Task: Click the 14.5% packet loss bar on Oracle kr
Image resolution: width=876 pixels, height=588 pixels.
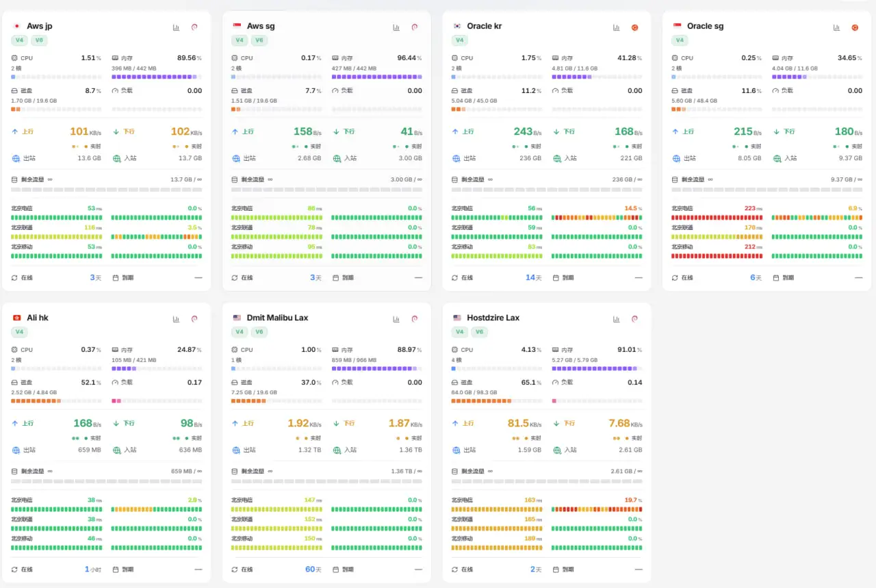Action: (x=597, y=218)
